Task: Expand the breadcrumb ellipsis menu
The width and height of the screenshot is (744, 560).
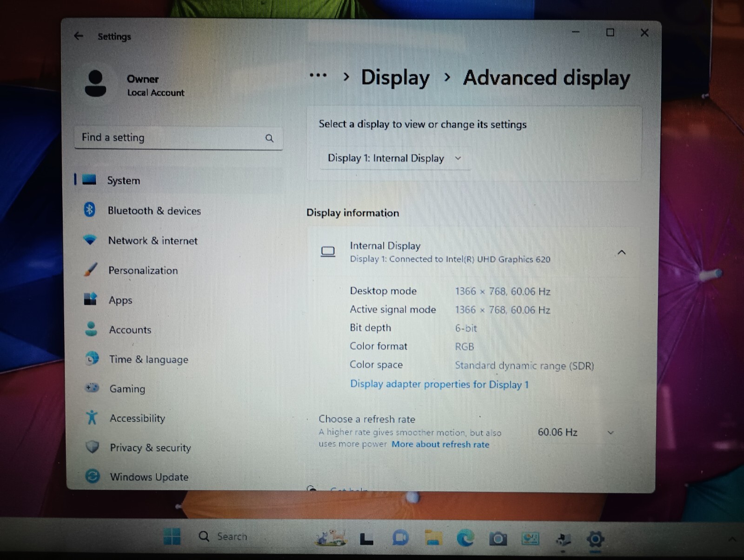Action: 318,75
